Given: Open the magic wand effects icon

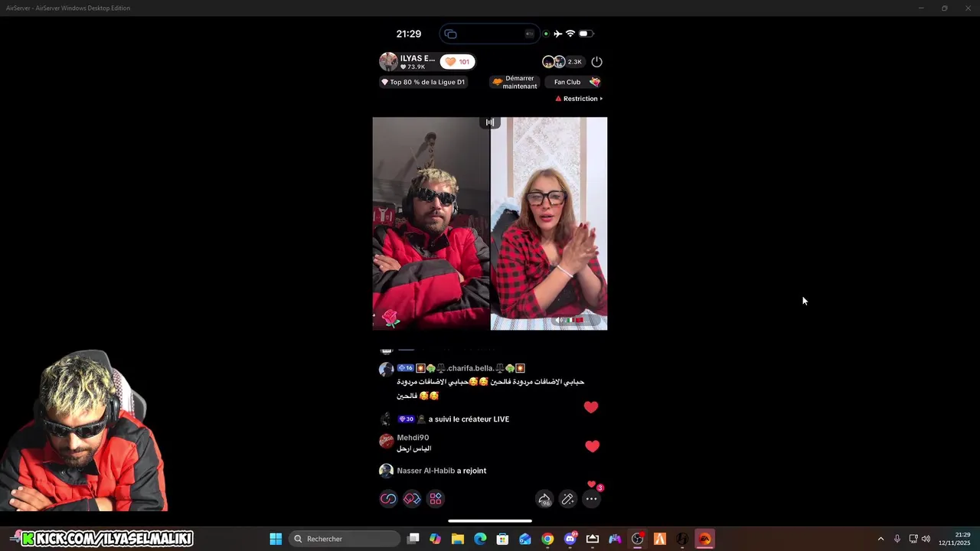Looking at the screenshot, I should [568, 499].
